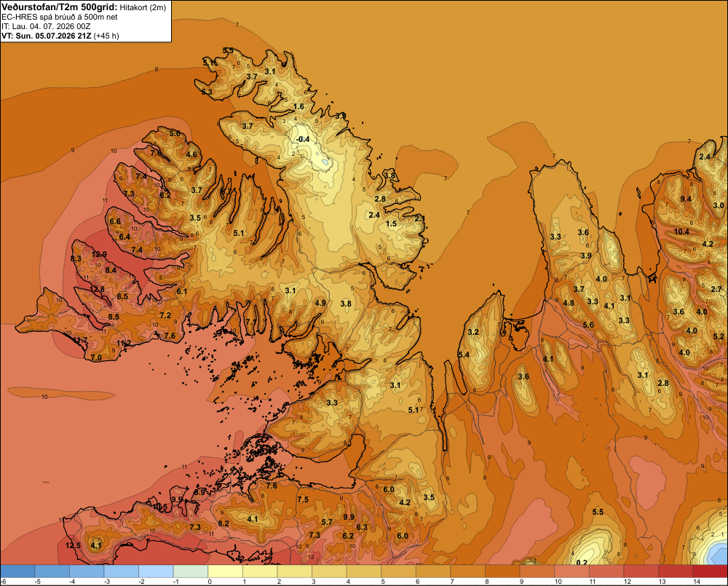Click the 10.4 temperature label
This screenshot has height=586, width=728.
pos(681,231)
